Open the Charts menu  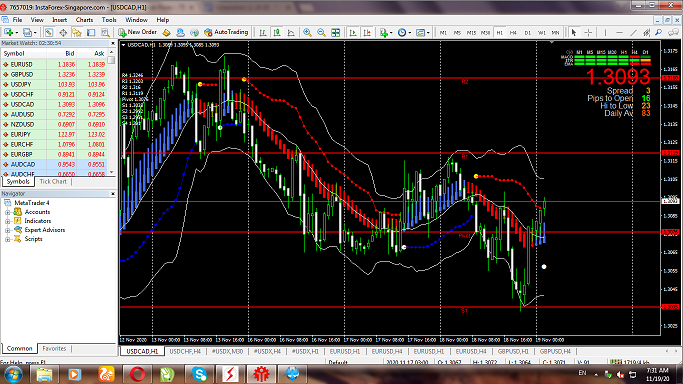(84, 20)
